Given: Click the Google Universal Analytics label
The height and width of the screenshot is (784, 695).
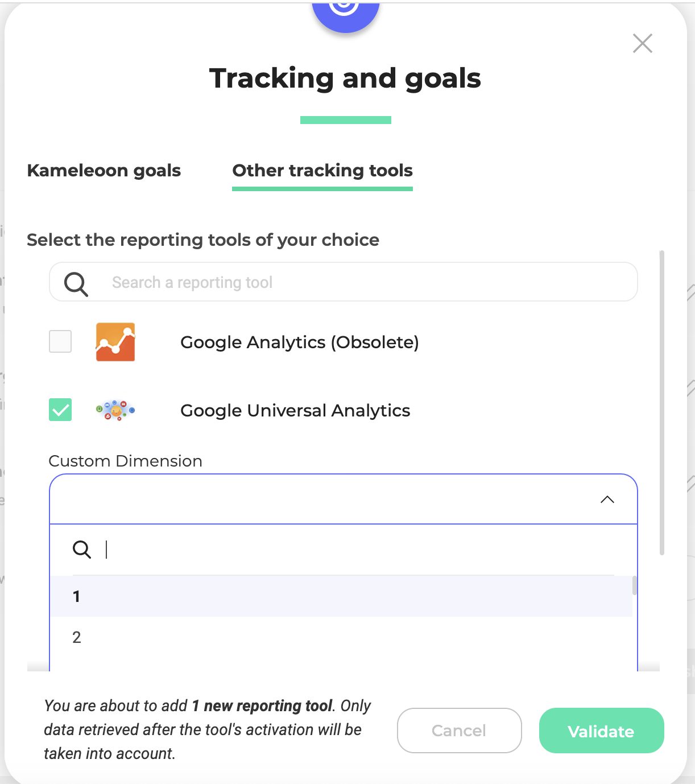Looking at the screenshot, I should (295, 410).
